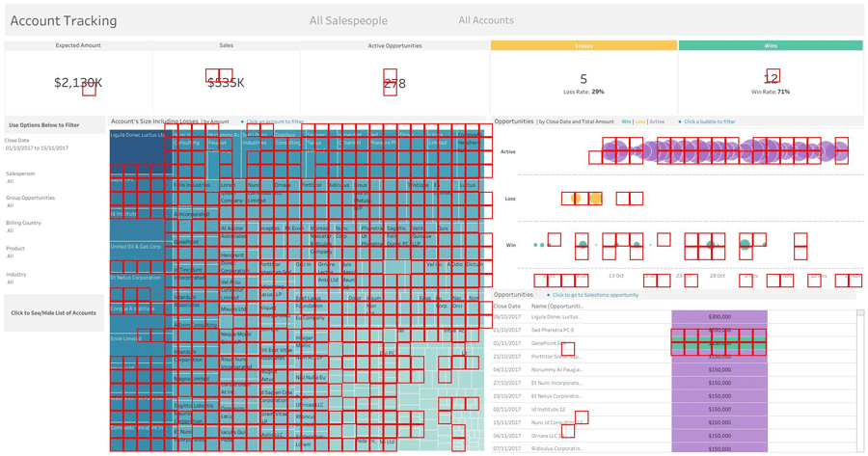Select the Active Opportunities KPI card

tap(394, 77)
